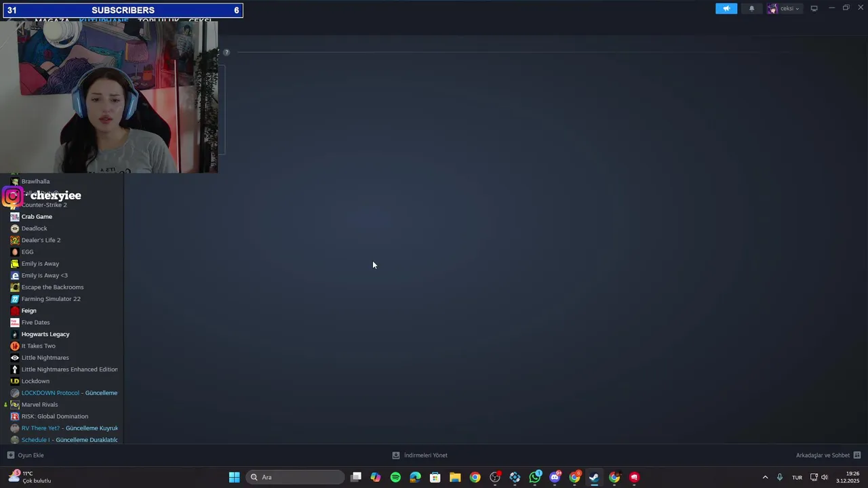This screenshot has width=868, height=488.
Task: Open İndirmeleri Yönet downloads manager
Action: [420, 455]
